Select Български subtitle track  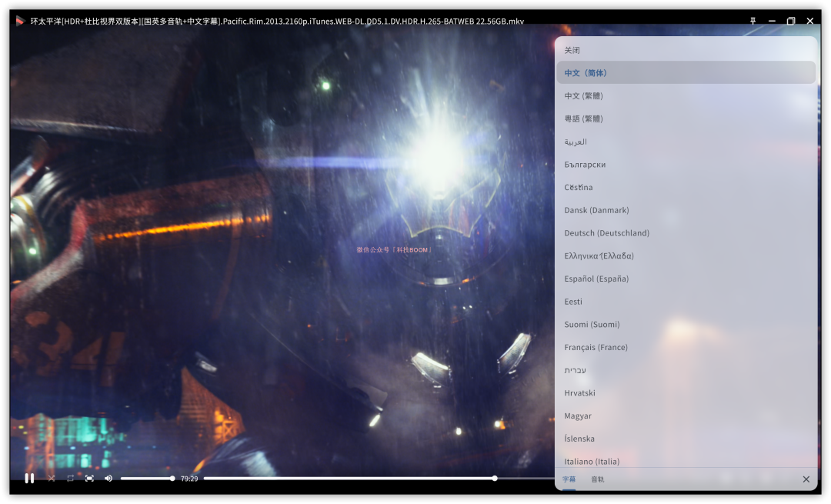click(x=686, y=165)
